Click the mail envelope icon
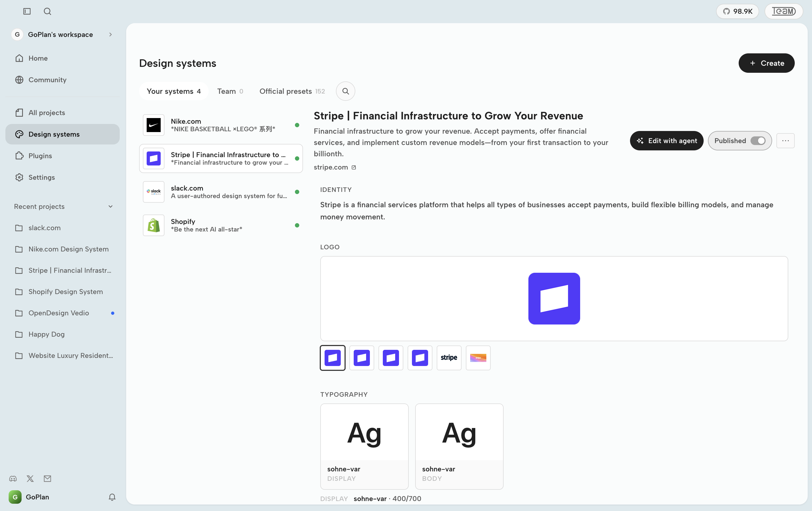The width and height of the screenshot is (812, 511). [47, 479]
